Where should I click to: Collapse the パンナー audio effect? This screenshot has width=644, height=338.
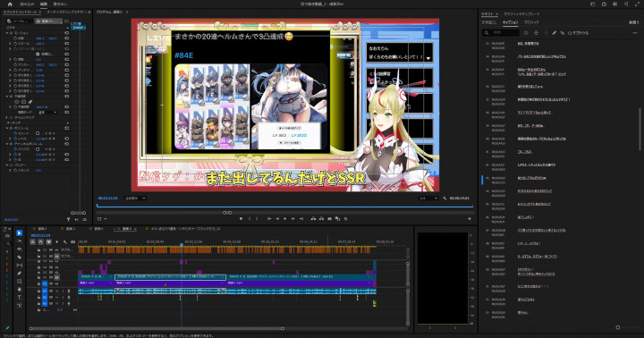point(6,165)
